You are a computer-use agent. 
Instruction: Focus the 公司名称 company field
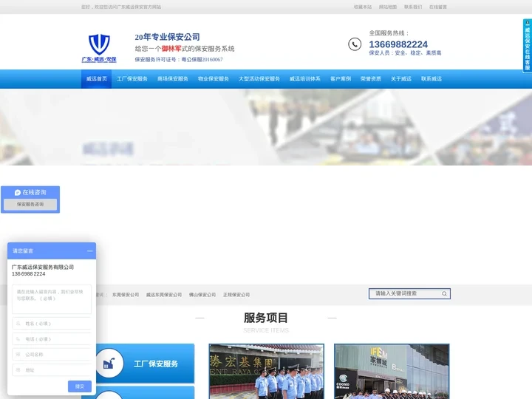pyautogui.click(x=52, y=355)
